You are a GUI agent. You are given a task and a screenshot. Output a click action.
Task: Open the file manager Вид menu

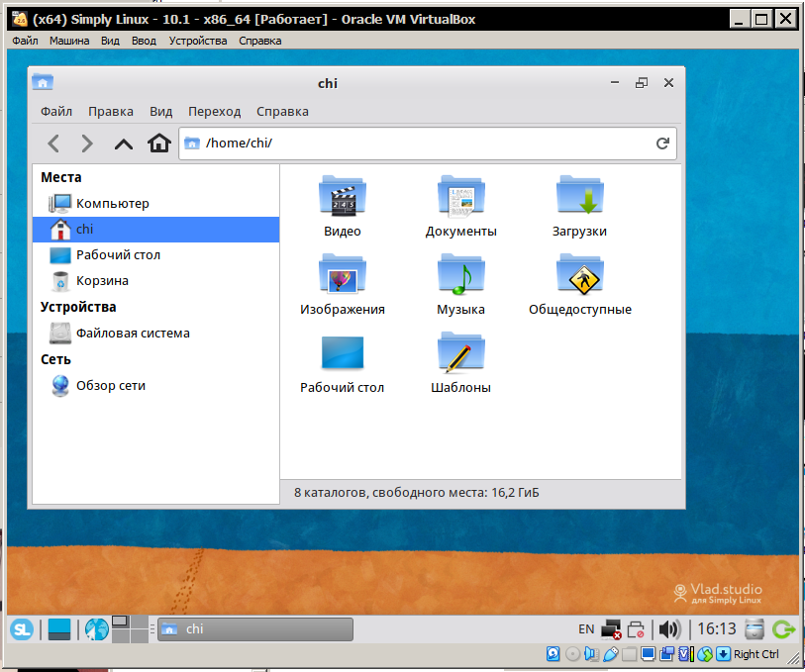(x=160, y=111)
